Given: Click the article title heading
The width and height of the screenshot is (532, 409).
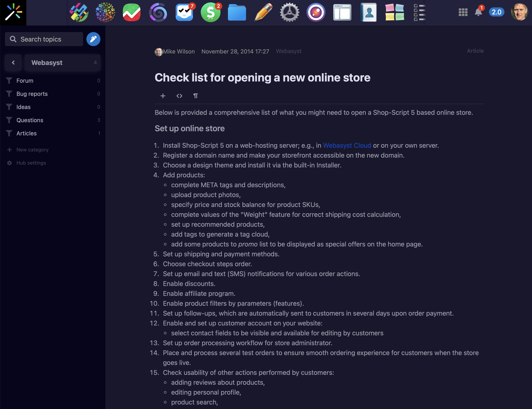Looking at the screenshot, I should point(262,78).
